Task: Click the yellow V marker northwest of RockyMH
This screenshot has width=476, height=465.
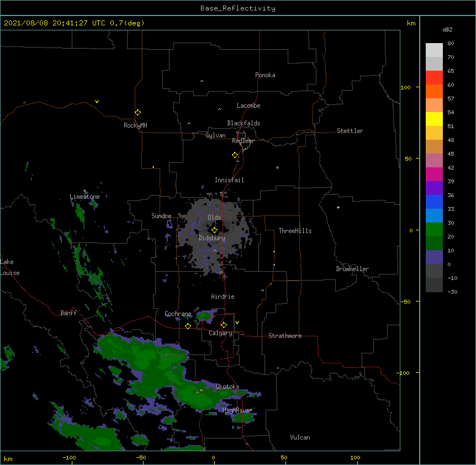Action: click(x=97, y=102)
